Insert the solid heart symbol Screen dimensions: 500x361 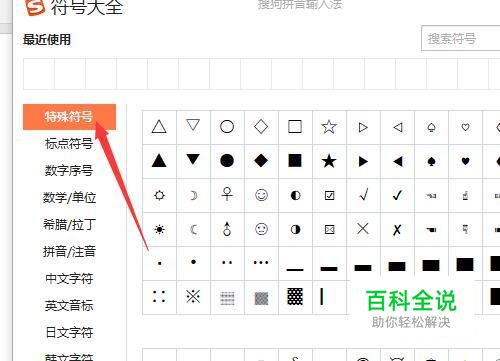coord(465,161)
